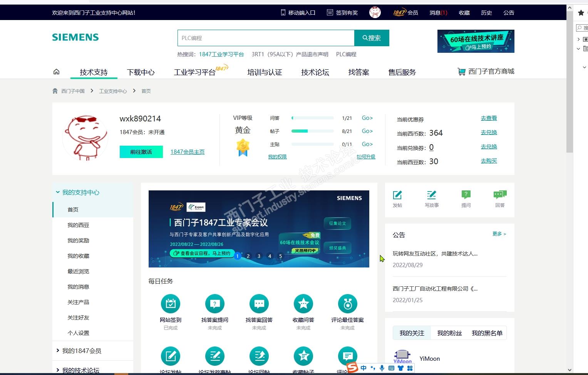The height and width of the screenshot is (375, 588).
Task: Click the profile cartoon avatar picture
Action: [85, 138]
